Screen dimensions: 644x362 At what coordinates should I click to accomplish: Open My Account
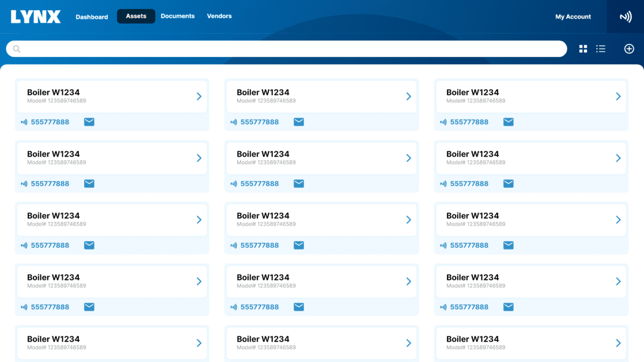(573, 17)
